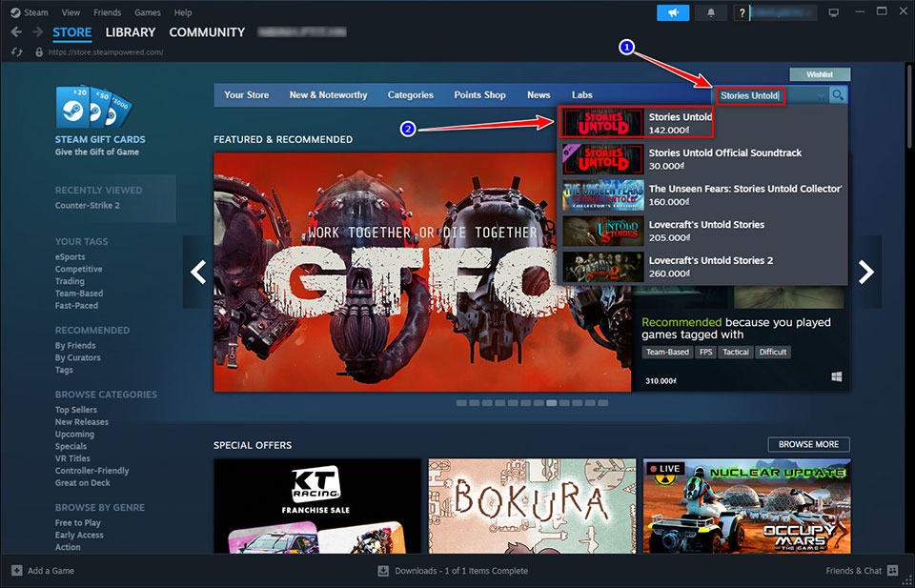Select Lovecraft's Untold Stories 205.000₫ result
Screen dimensions: 915x588
tap(702, 231)
